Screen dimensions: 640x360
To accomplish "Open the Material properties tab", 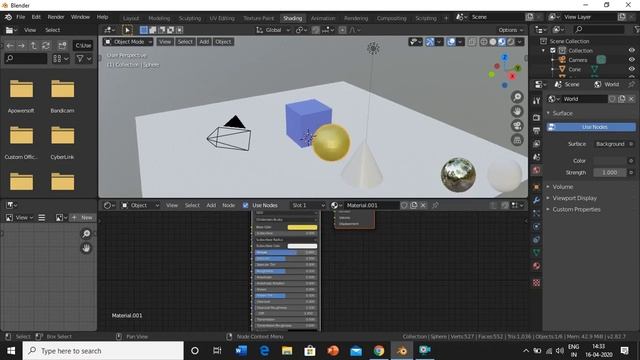I will (x=536, y=266).
